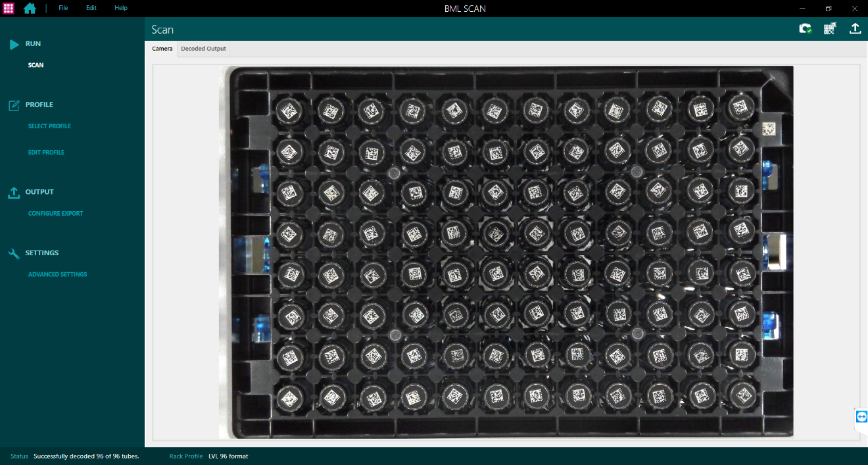Click the upload export icon in the header

click(855, 28)
